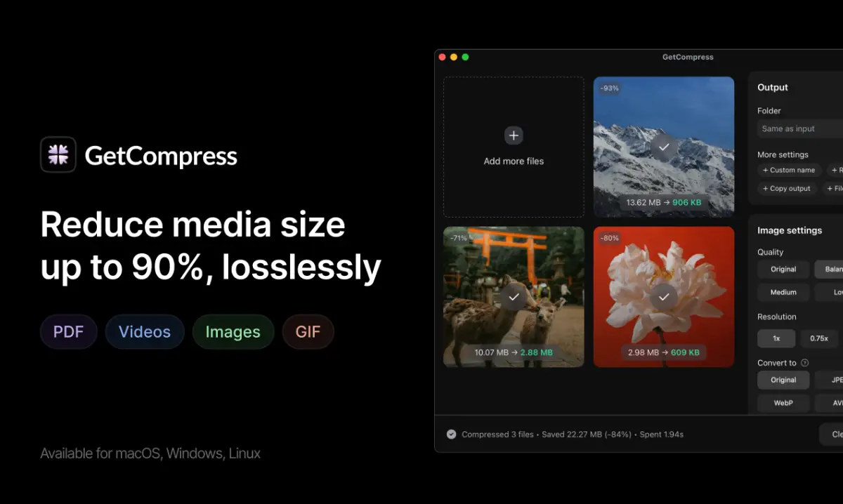Image resolution: width=843 pixels, height=504 pixels.
Task: Click the checkmark on the deer photo
Action: (x=514, y=297)
